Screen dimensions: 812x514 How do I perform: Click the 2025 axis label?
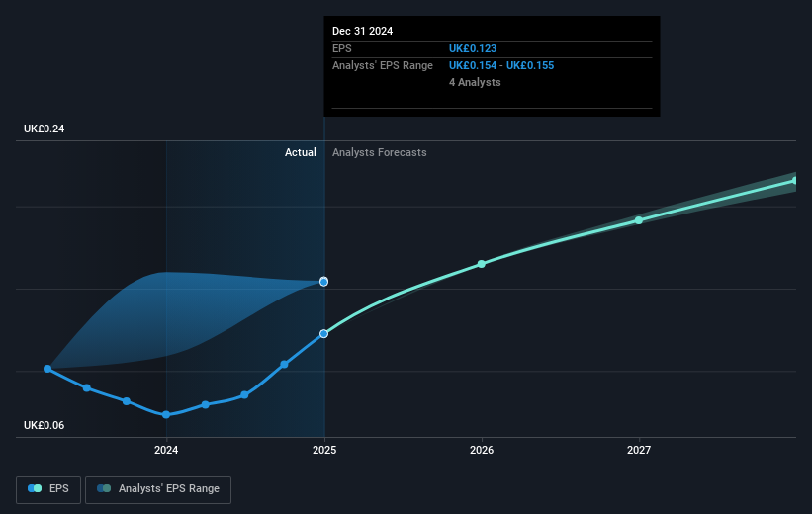coord(324,450)
